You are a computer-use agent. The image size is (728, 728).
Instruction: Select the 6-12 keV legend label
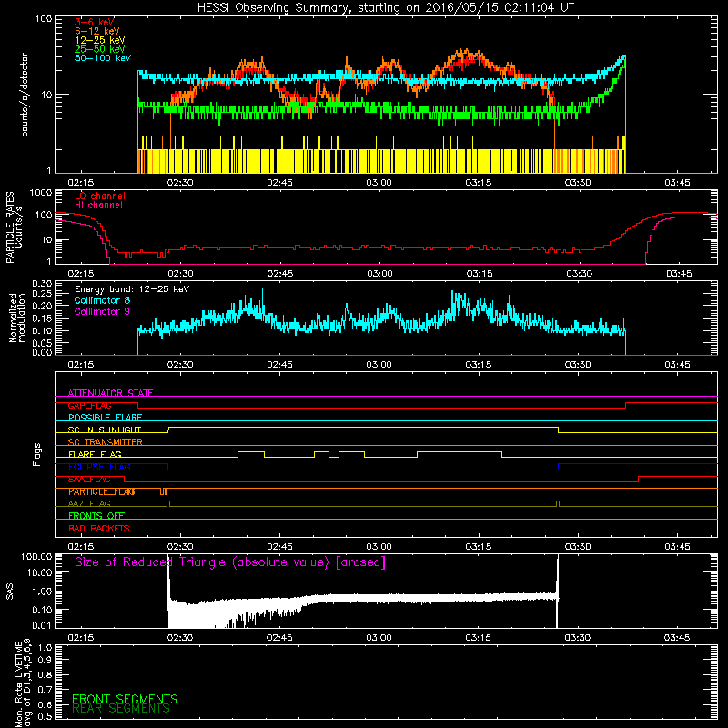97,31
